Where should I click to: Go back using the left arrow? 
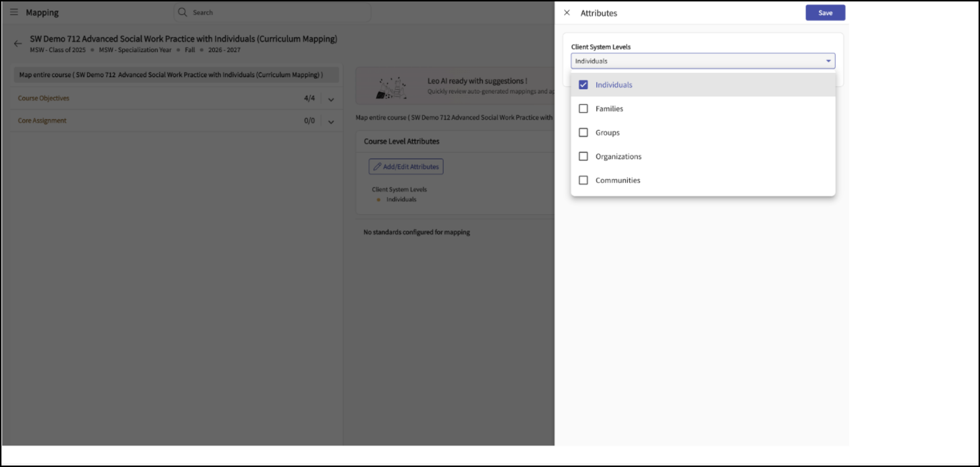(x=17, y=44)
